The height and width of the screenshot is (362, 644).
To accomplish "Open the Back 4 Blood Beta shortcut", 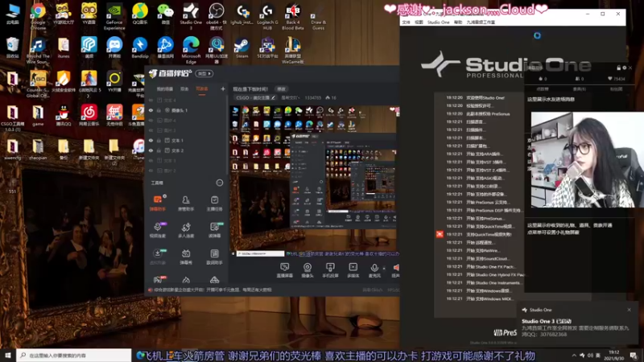I will coord(293,16).
